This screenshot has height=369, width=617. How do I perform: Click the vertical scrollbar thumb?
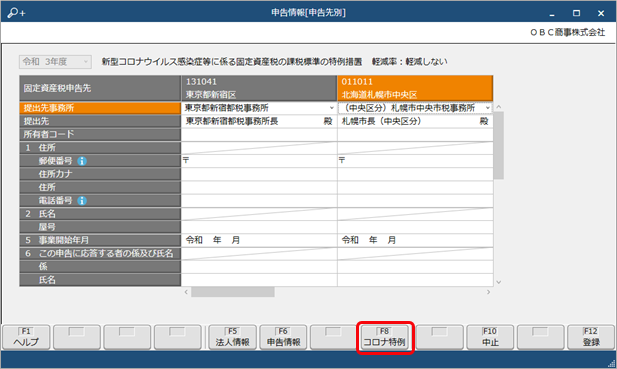point(499,145)
